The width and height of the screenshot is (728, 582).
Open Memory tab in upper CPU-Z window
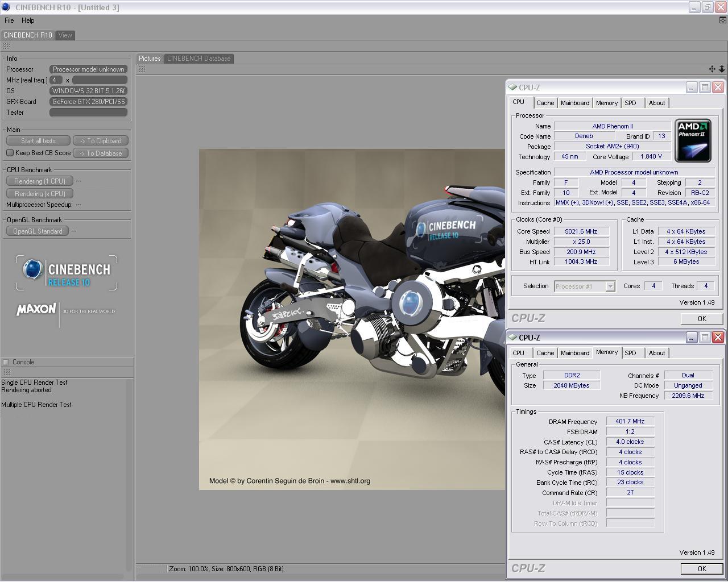pos(607,103)
